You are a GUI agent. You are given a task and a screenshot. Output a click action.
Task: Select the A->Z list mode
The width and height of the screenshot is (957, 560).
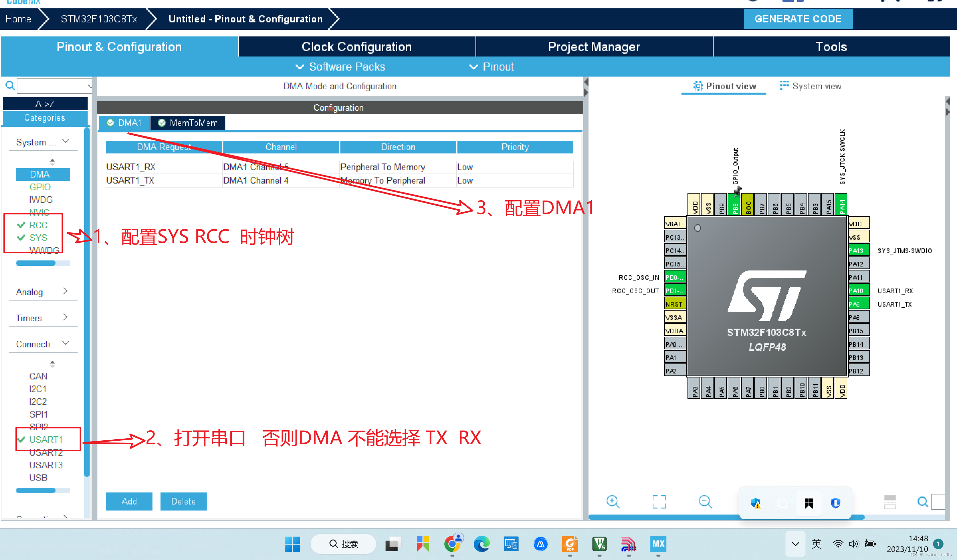45,104
